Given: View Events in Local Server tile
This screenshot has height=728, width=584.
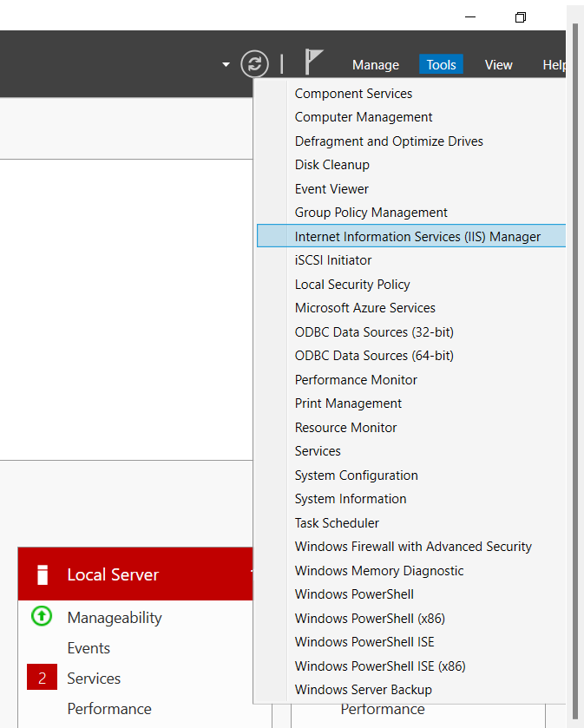Looking at the screenshot, I should (x=89, y=648).
